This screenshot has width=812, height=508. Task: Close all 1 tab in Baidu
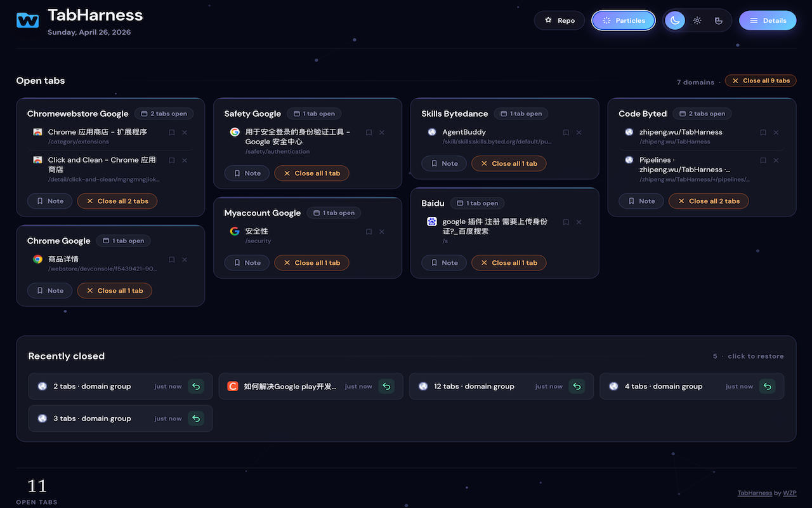click(509, 263)
